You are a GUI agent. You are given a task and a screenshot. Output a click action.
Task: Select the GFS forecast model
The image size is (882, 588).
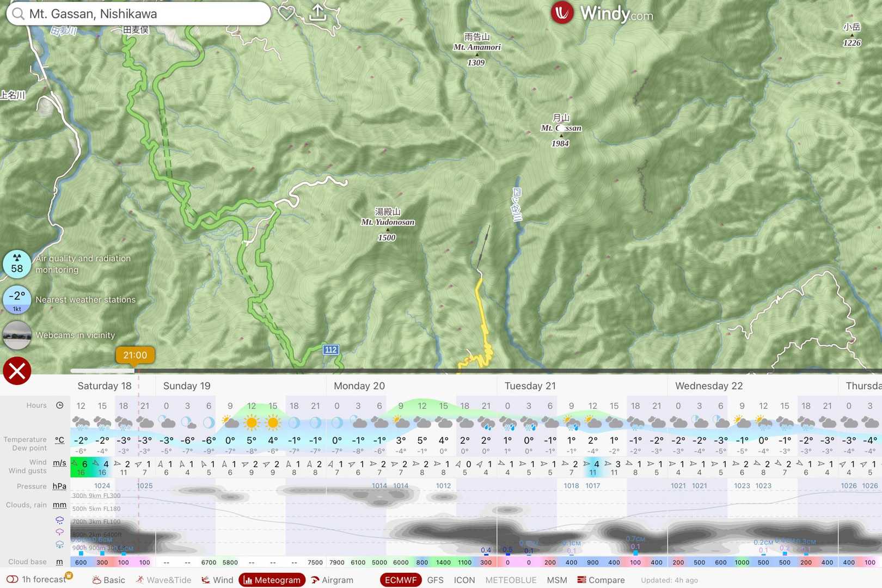click(x=435, y=580)
